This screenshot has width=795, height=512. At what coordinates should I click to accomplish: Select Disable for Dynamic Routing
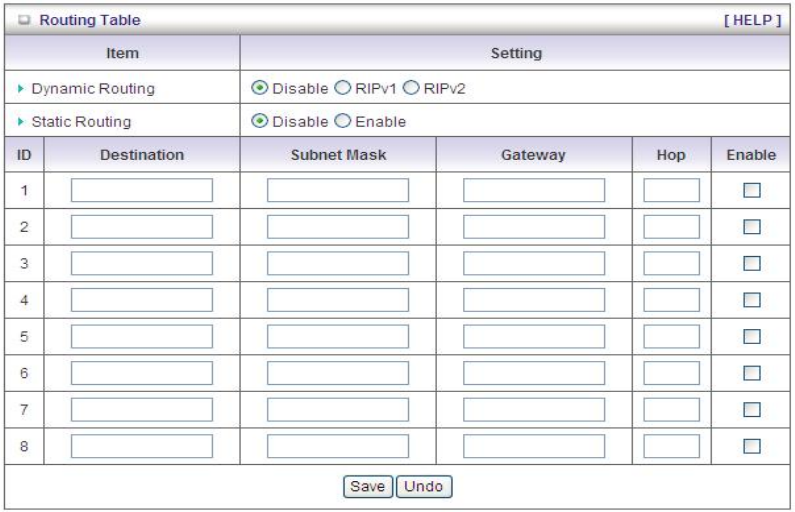pyautogui.click(x=258, y=88)
